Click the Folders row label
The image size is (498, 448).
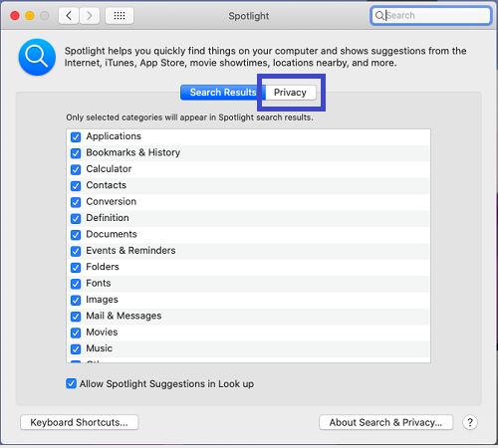tap(103, 267)
